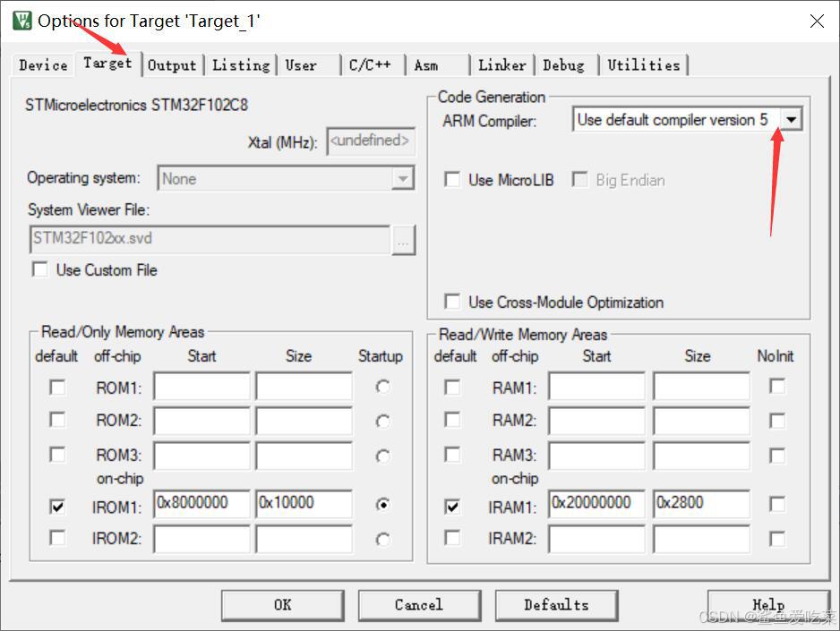
Task: Uncheck the IROM1 default checkbox
Action: click(x=57, y=507)
